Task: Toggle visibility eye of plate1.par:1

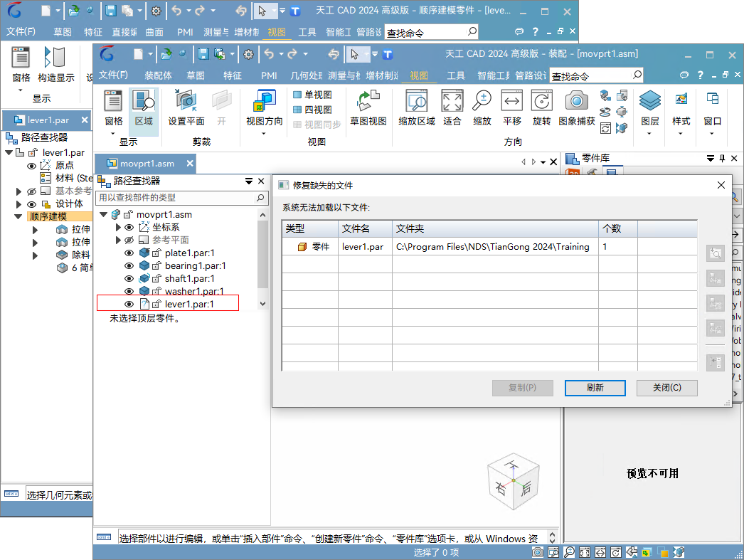Action: click(129, 253)
